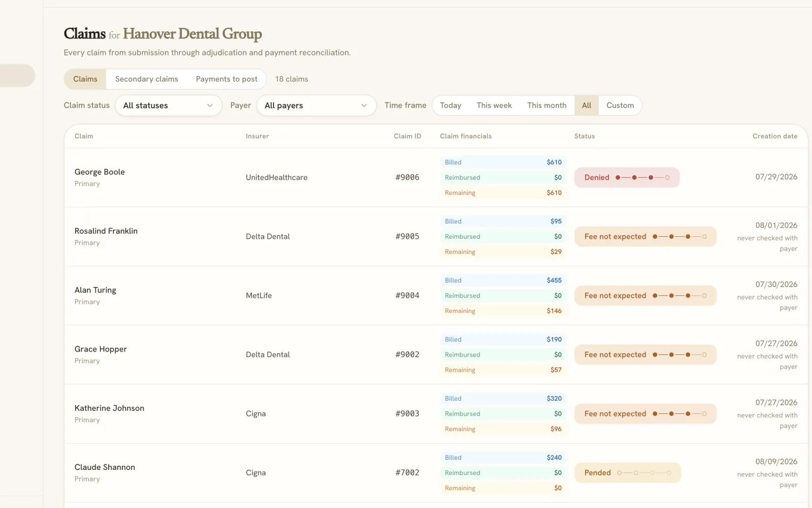Click the Denied status badge for claim #9006

[x=627, y=177]
